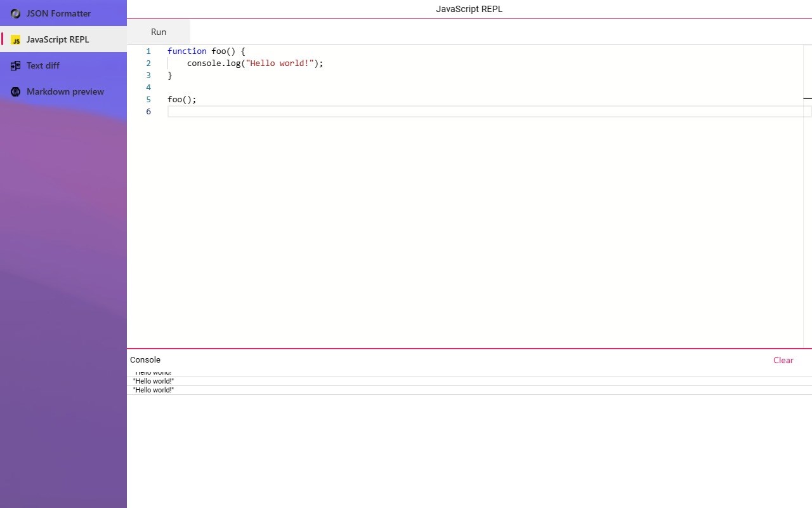Click line number 5 in the editor gutter
Viewport: 812px width, 508px height.
click(x=148, y=99)
